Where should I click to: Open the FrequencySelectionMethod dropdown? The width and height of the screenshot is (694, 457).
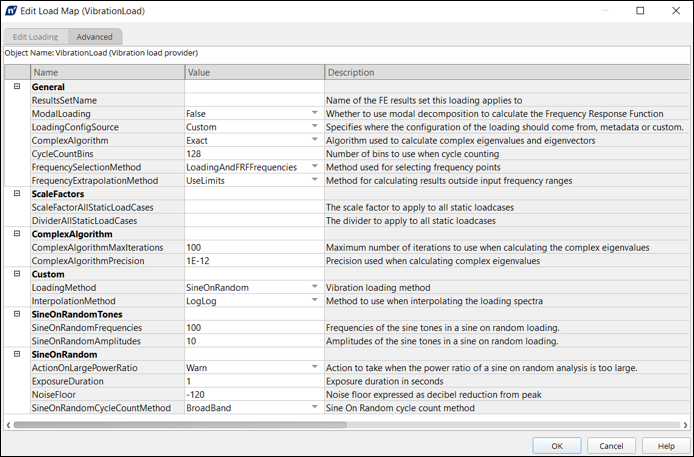click(314, 167)
